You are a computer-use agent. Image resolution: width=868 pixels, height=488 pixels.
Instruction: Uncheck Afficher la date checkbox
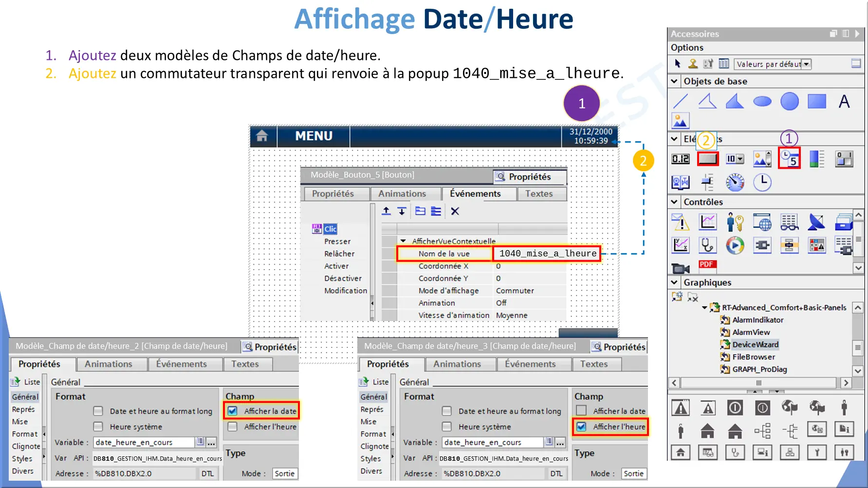pos(233,411)
